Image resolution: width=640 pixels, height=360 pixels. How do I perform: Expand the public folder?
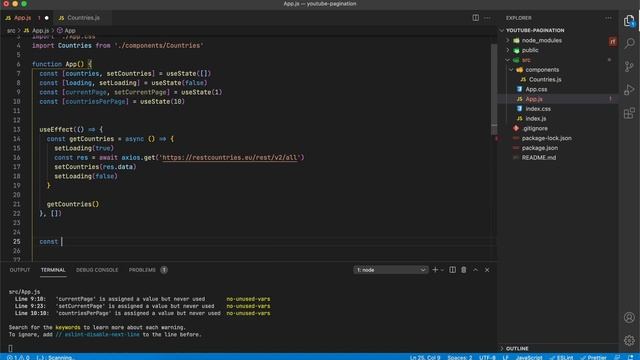530,50
